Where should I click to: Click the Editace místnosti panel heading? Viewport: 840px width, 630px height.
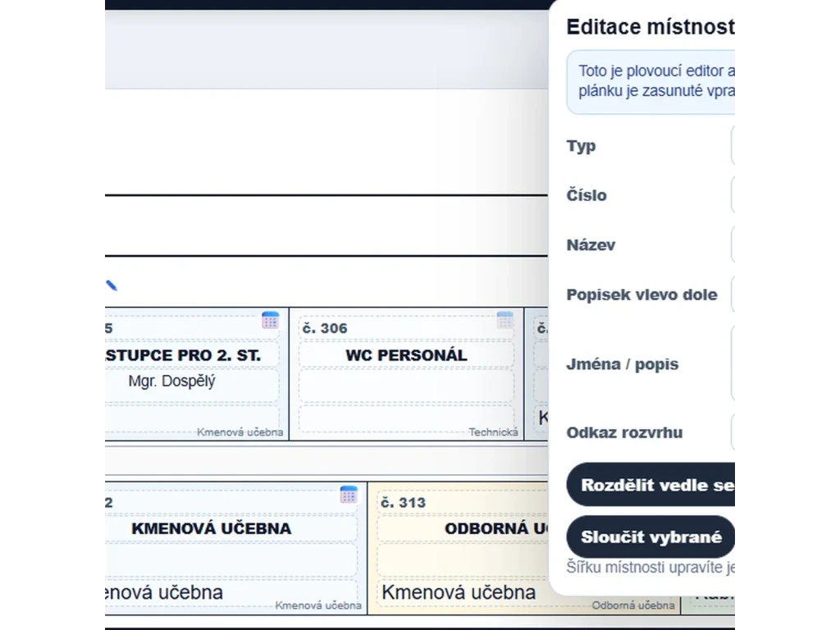[x=651, y=27]
